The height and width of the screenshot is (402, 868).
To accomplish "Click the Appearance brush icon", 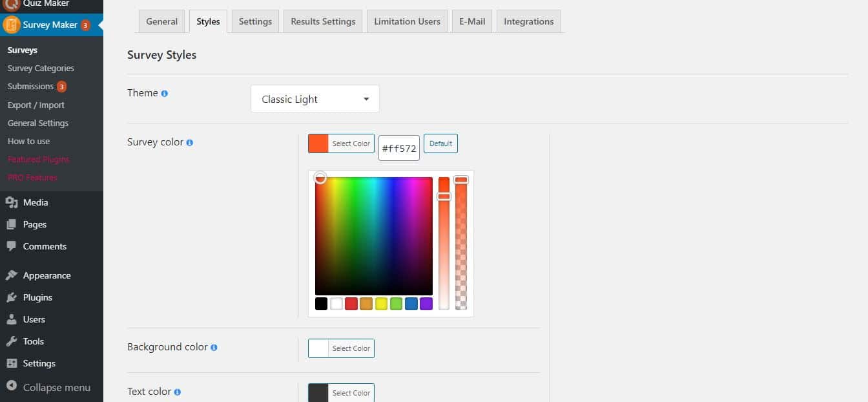I will pos(11,275).
